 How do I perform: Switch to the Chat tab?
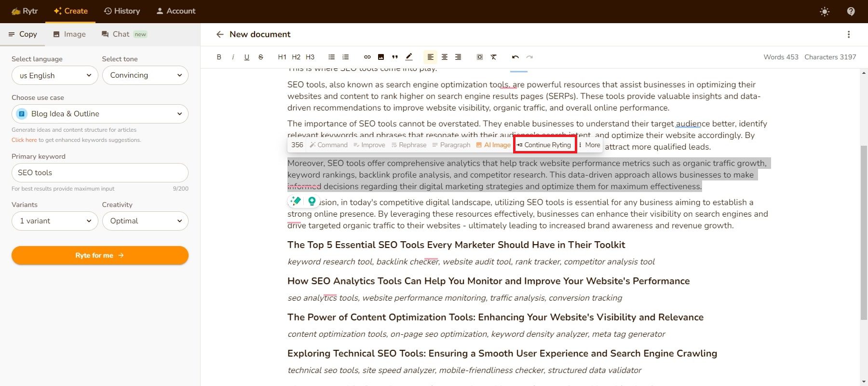(x=121, y=34)
